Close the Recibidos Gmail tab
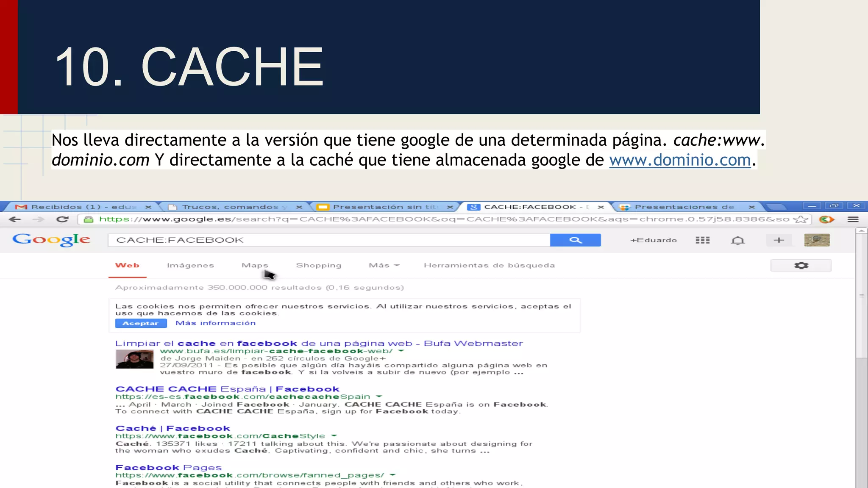Image resolution: width=868 pixels, height=488 pixels. (148, 207)
